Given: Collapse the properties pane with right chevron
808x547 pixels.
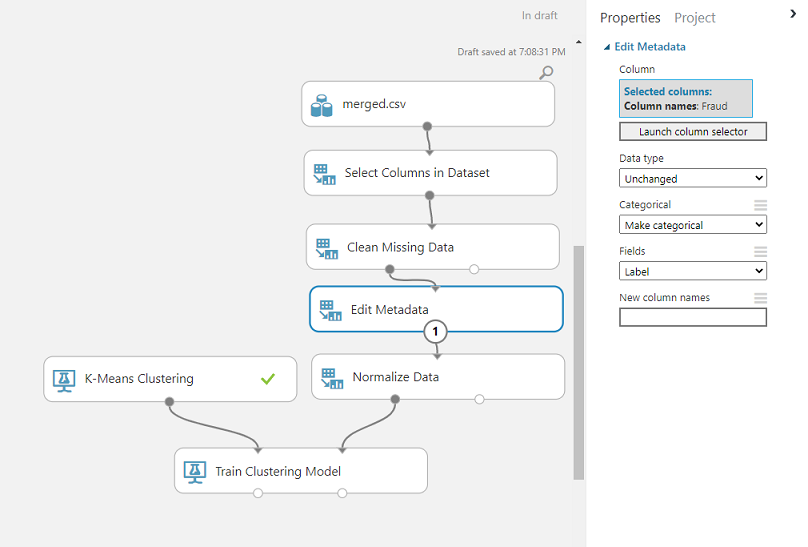Looking at the screenshot, I should click(793, 14).
